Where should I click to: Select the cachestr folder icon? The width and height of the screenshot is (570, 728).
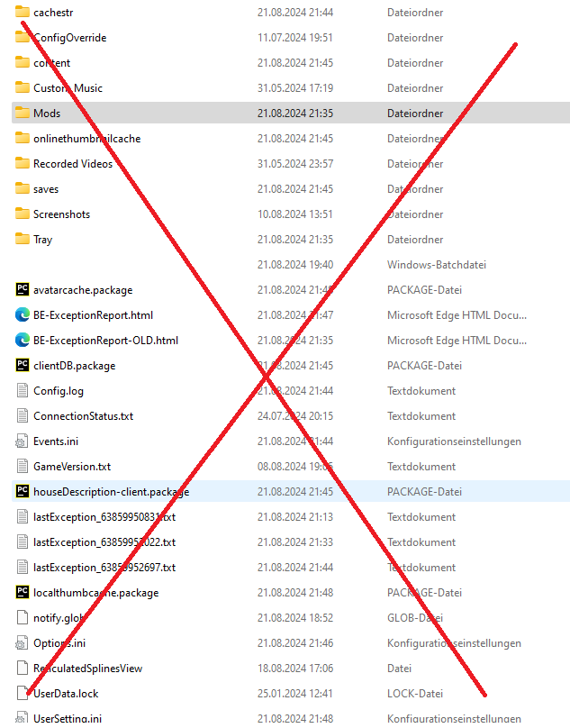(x=23, y=13)
